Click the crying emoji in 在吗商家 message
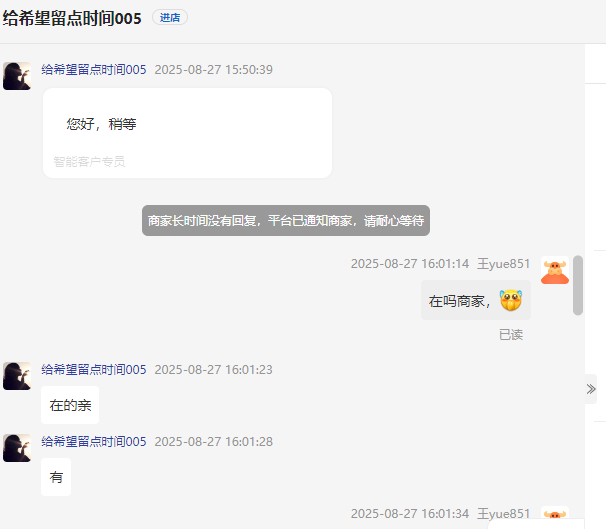Image resolution: width=606 pixels, height=529 pixels. point(511,300)
